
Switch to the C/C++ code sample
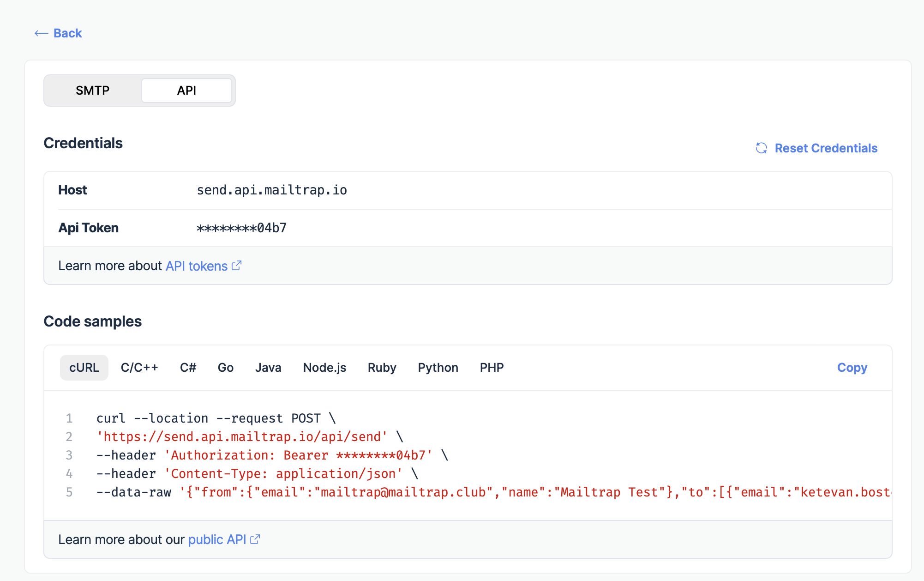[x=139, y=367]
